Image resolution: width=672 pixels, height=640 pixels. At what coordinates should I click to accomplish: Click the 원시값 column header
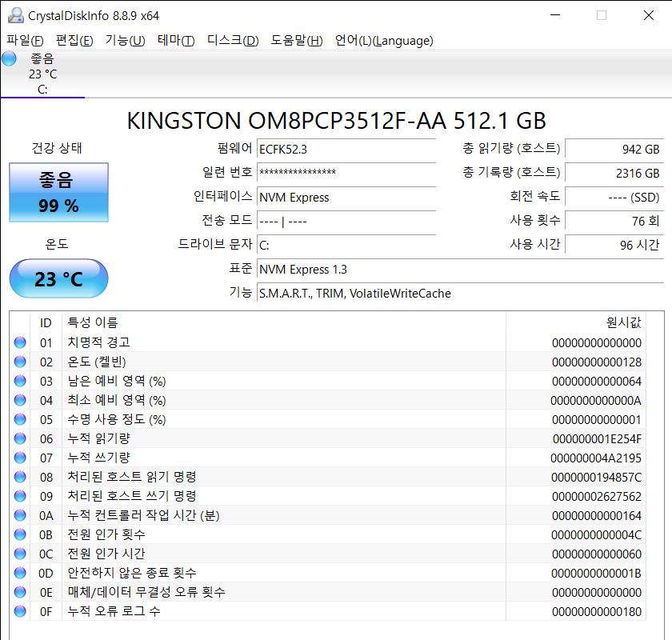tap(575, 322)
